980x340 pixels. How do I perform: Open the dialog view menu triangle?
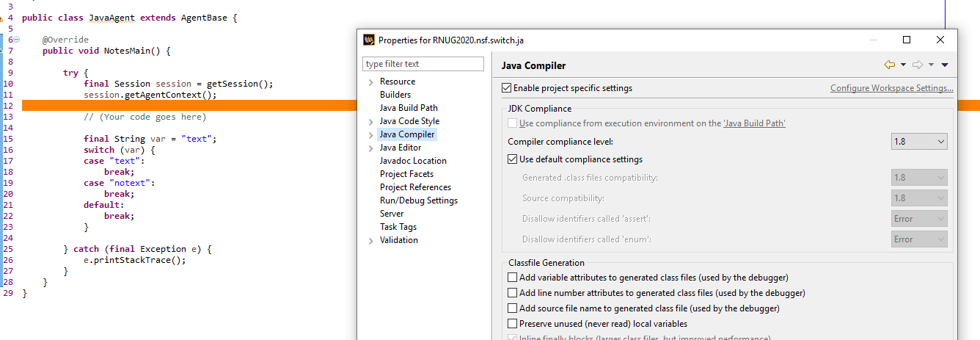point(945,65)
